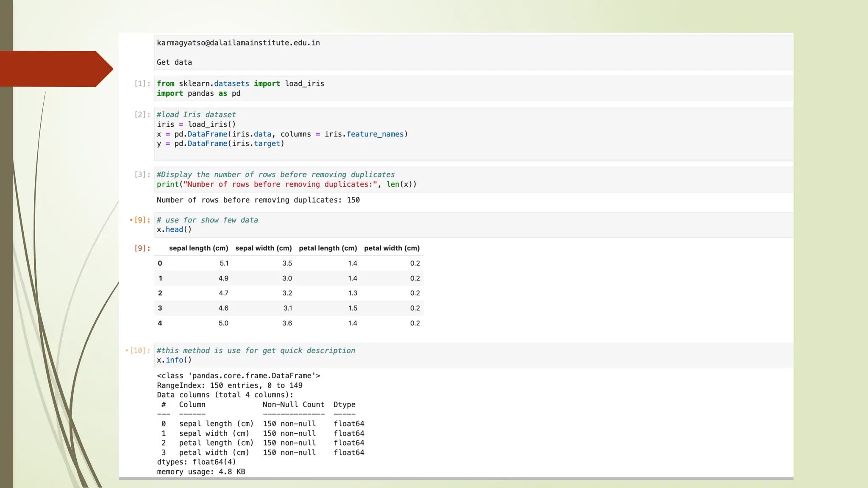Click 'memory usage: 4.8 KB' output line

click(x=201, y=472)
